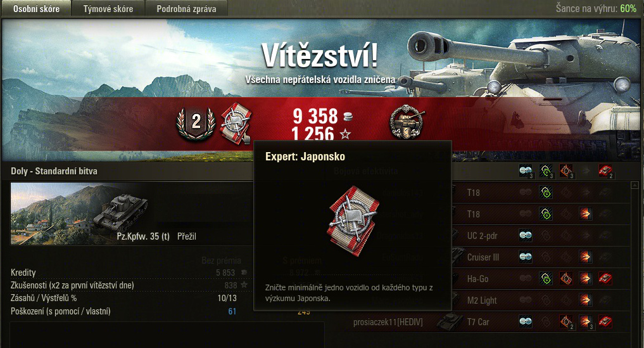This screenshot has height=348, width=644.
Task: Click the tank mastery badge in banner
Action: (x=407, y=122)
